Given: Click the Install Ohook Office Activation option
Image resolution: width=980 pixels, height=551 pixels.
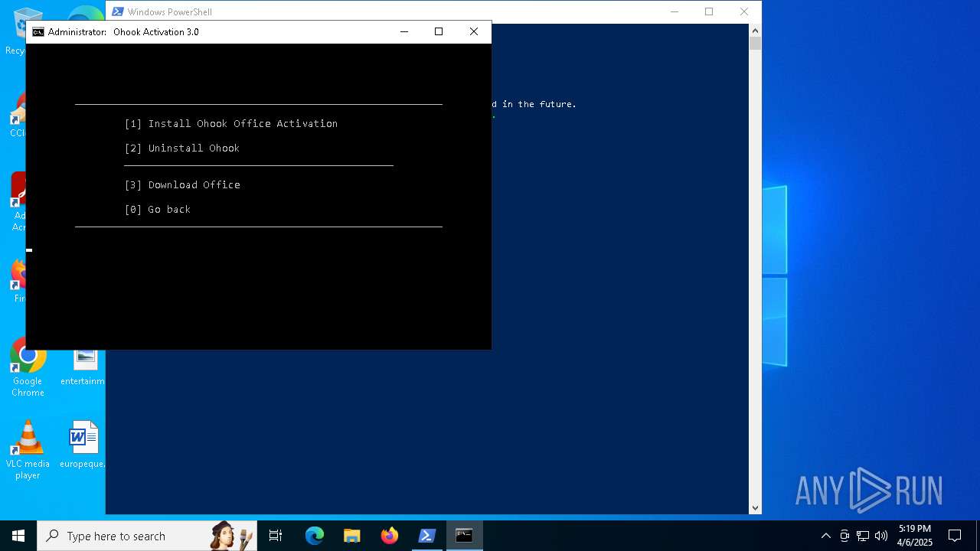Looking at the screenshot, I should tap(230, 123).
